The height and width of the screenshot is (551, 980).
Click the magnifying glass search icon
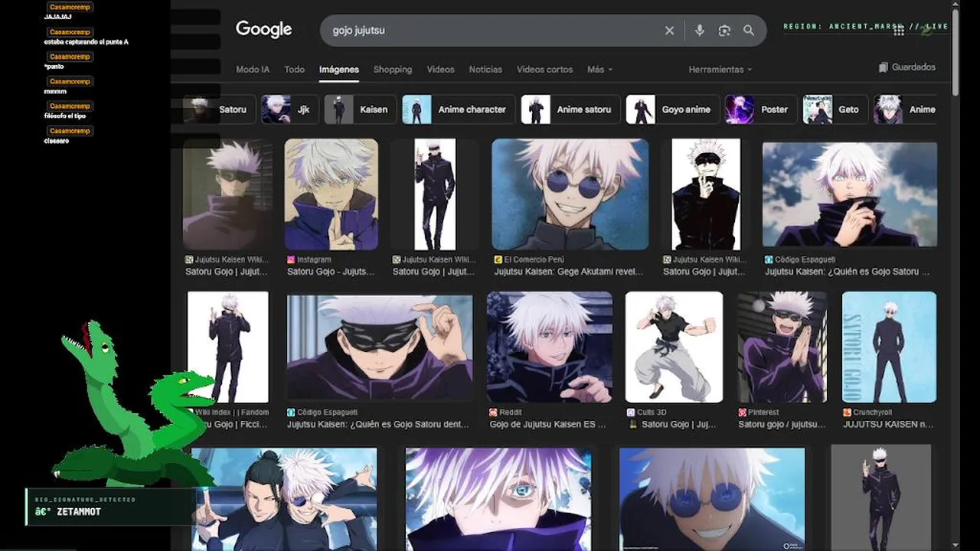tap(749, 31)
